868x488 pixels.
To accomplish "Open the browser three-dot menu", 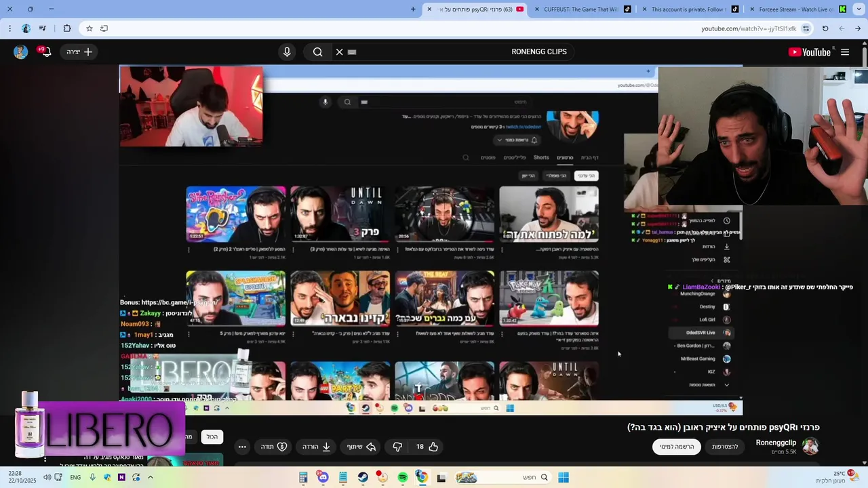I will [x=9, y=28].
